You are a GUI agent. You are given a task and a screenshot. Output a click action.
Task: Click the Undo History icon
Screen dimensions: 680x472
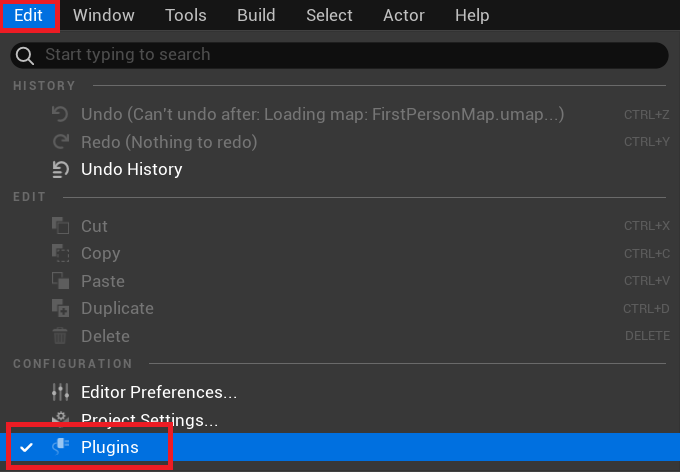(x=60, y=169)
